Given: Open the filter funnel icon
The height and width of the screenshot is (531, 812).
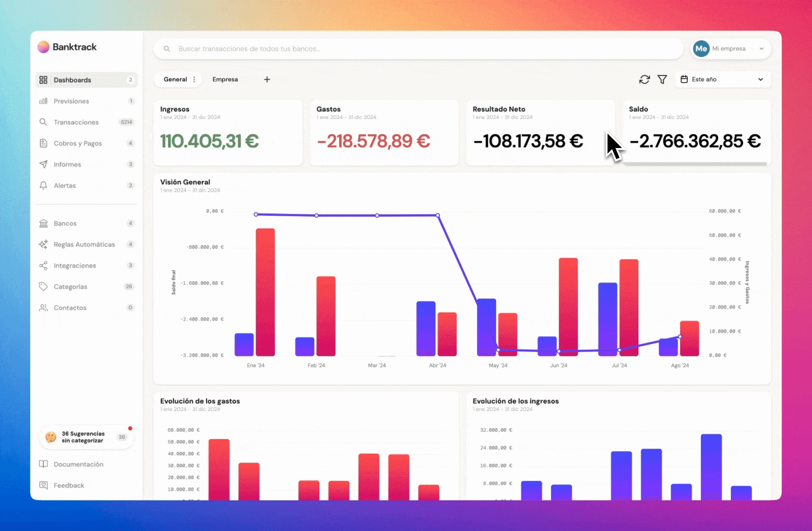Looking at the screenshot, I should tap(662, 80).
